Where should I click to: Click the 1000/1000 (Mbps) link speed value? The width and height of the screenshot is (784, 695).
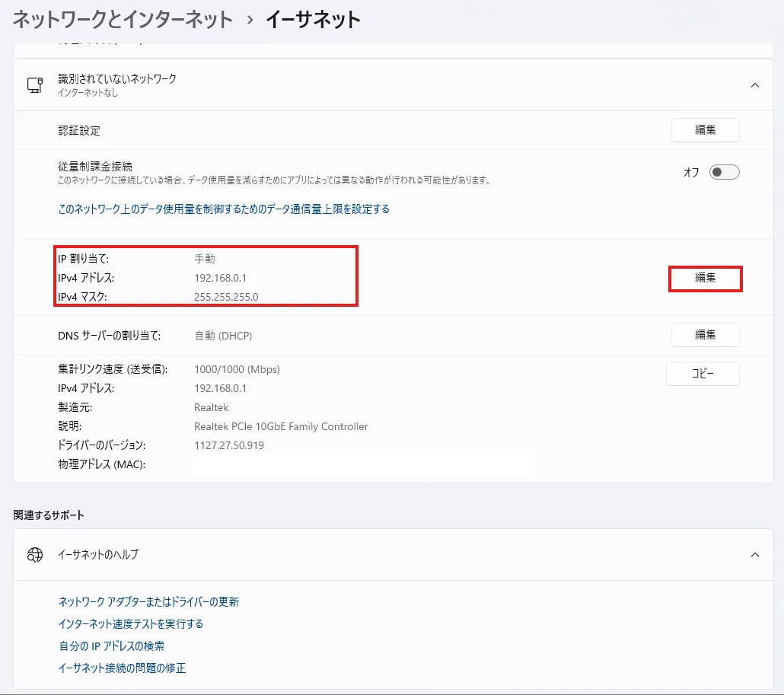click(x=237, y=369)
